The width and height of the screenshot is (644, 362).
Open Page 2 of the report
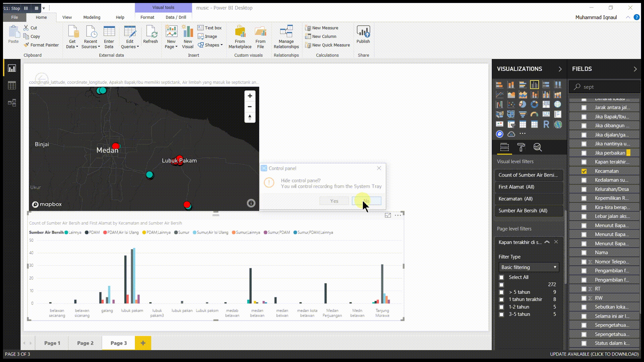point(85,343)
